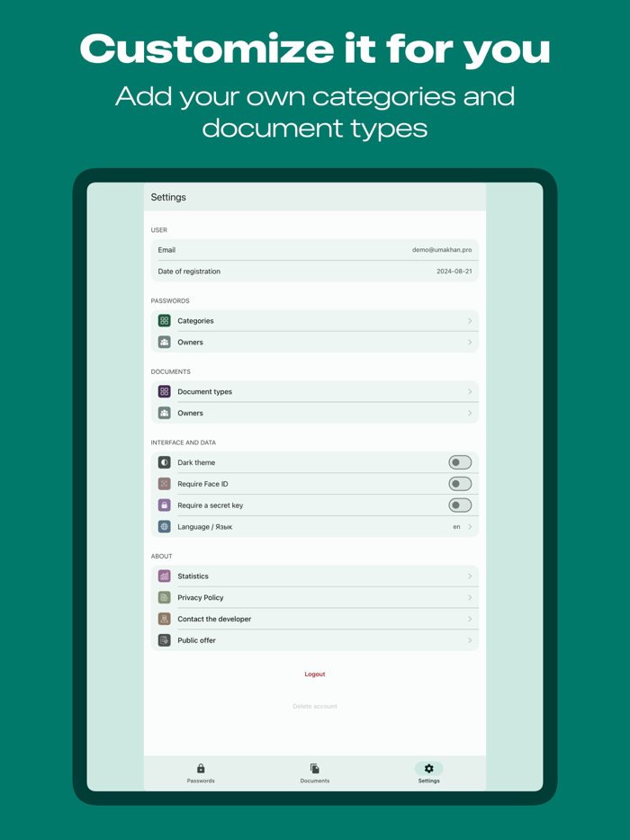
Task: Click the Date of registration label
Action: tap(189, 271)
